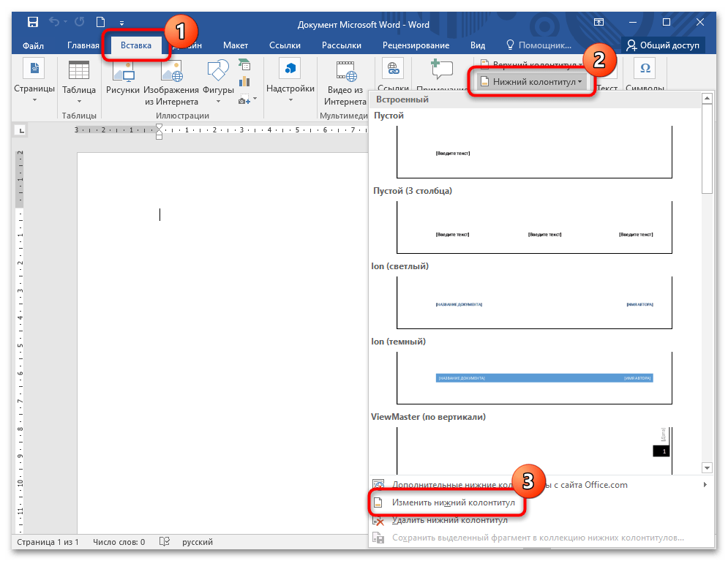
Task: Switch to the Вид tab
Action: [x=477, y=45]
